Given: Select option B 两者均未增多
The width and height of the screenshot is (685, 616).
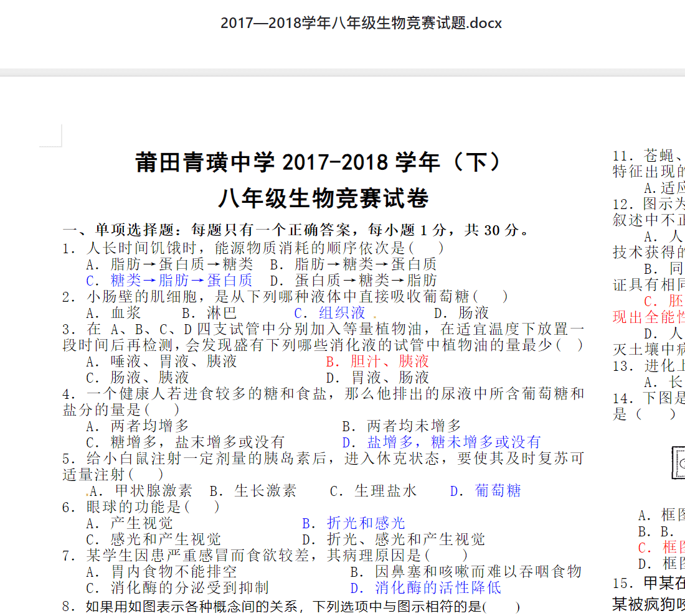Looking at the screenshot, I should (402, 426).
